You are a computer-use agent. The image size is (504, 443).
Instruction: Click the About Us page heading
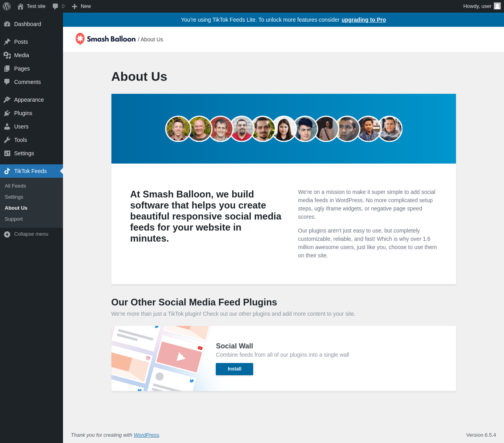[139, 76]
